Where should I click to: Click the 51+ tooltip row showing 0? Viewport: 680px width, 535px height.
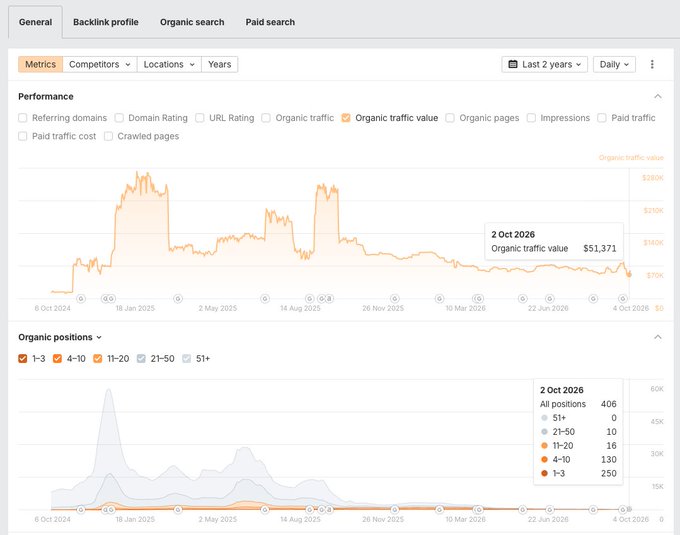[x=578, y=418]
